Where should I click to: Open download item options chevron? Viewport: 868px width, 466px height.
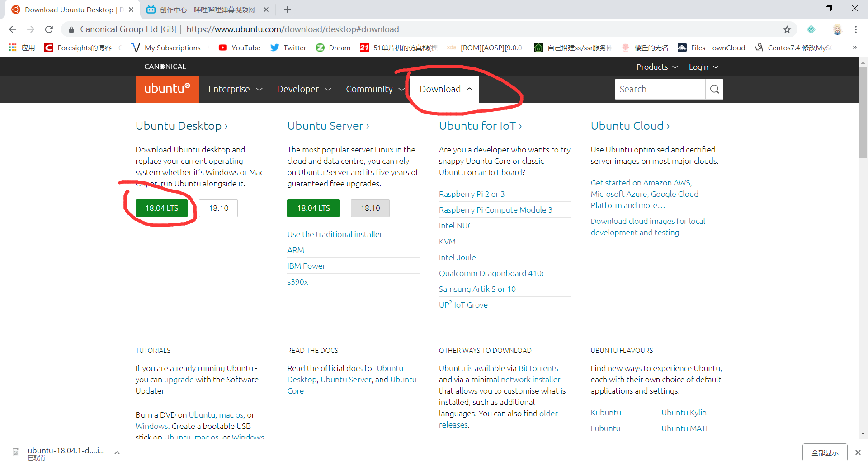(117, 452)
